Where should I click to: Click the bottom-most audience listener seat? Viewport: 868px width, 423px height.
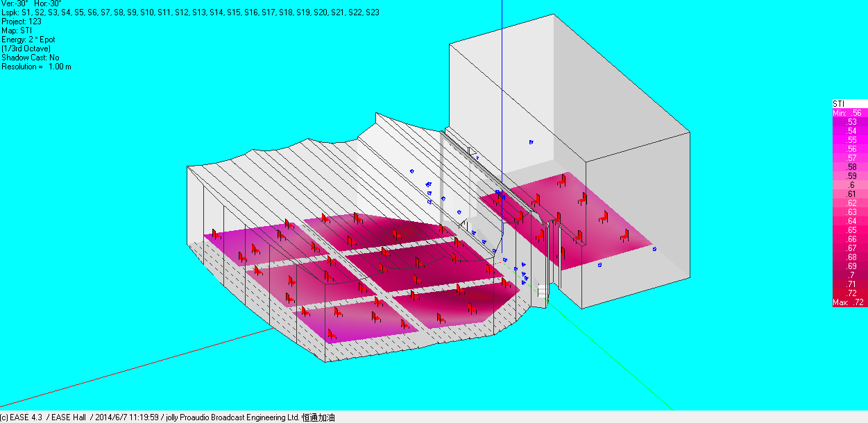(331, 335)
